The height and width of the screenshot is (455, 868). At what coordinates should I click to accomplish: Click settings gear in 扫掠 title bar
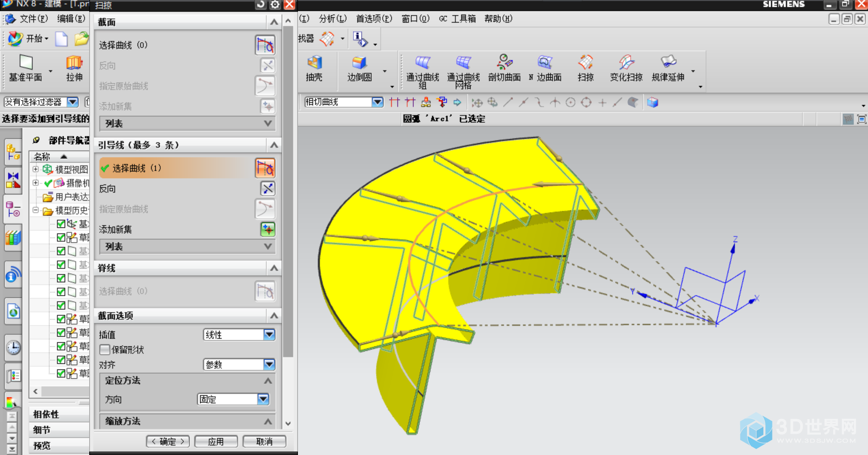(x=275, y=5)
